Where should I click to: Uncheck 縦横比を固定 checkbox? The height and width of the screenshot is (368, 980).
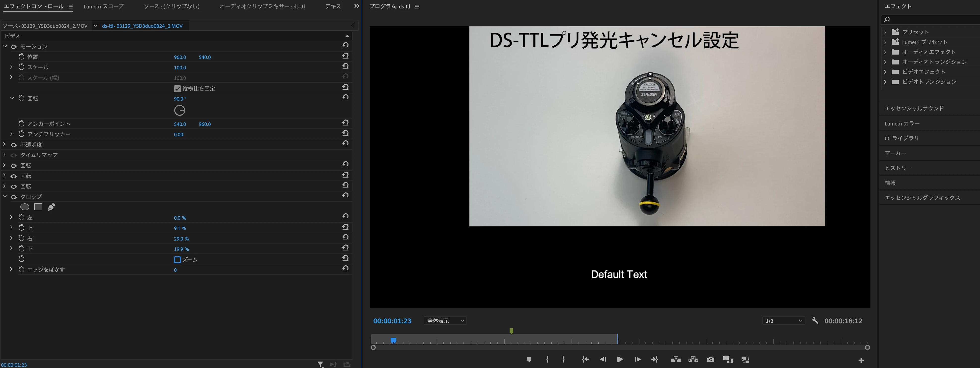pos(177,89)
